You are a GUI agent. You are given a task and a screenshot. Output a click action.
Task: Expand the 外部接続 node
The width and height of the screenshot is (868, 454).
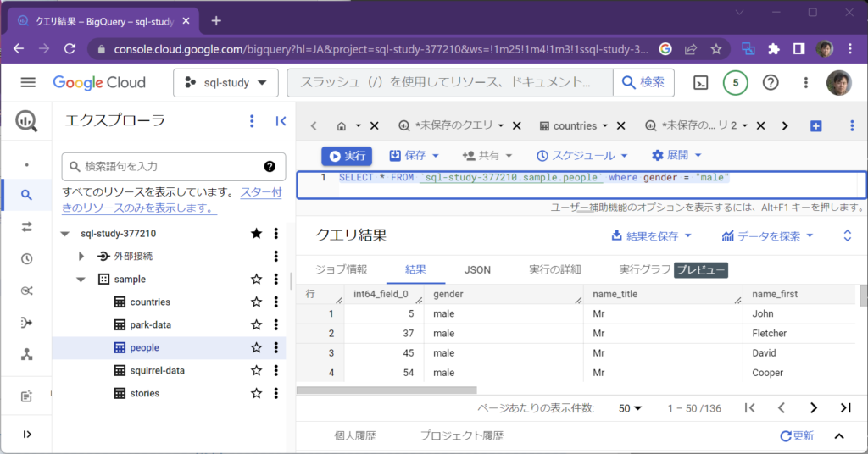point(81,256)
